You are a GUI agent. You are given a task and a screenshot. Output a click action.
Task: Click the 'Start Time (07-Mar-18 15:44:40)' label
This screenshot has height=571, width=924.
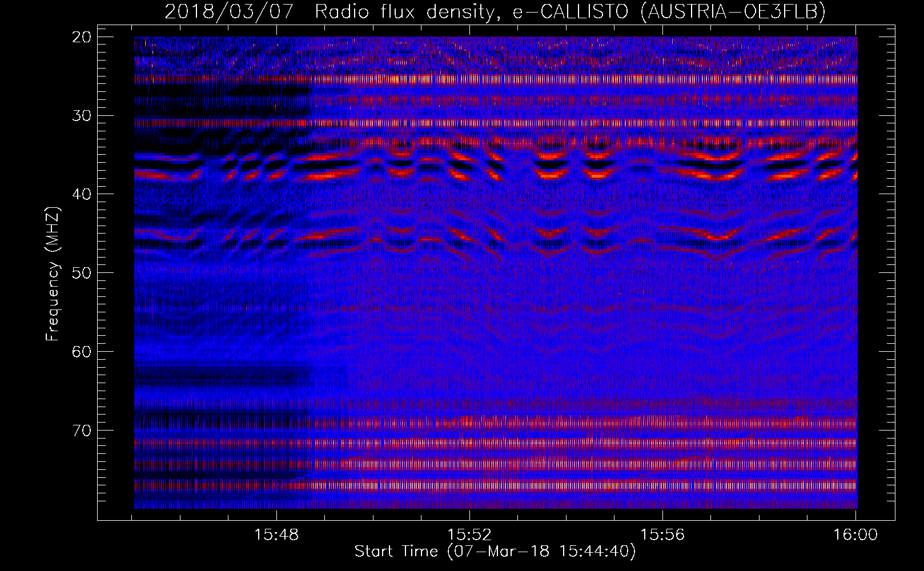(495, 552)
